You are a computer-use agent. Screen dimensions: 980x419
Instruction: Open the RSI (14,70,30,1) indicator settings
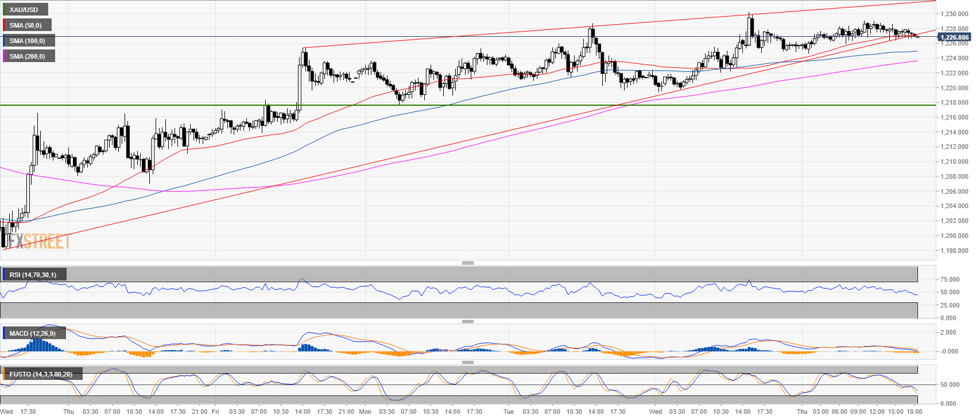[x=33, y=275]
